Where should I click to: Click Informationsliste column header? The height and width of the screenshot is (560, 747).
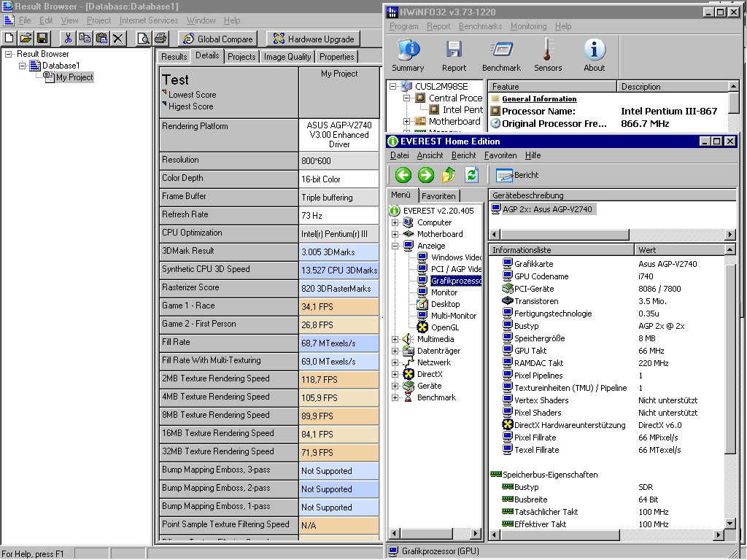(561, 250)
